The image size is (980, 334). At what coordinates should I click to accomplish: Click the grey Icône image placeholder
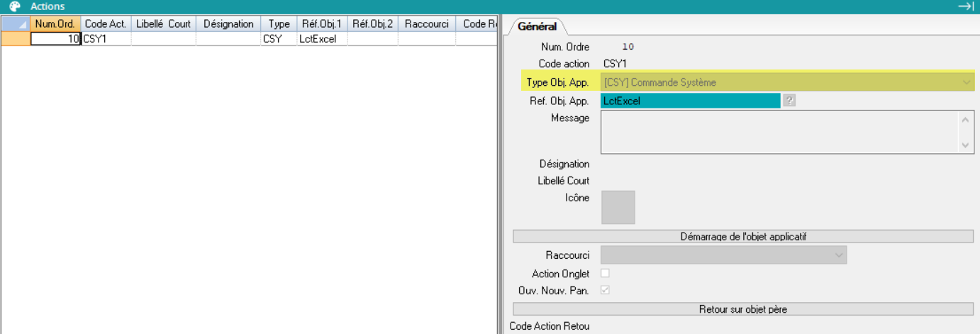[618, 207]
